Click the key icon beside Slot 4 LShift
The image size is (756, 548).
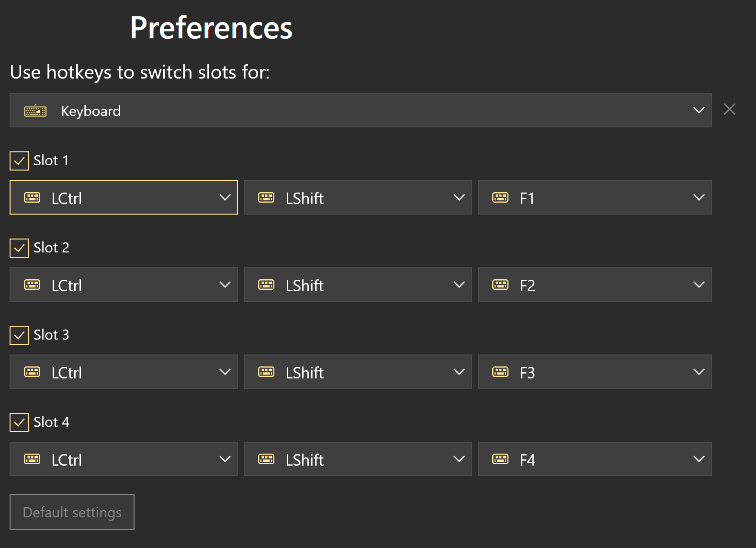pyautogui.click(x=266, y=459)
